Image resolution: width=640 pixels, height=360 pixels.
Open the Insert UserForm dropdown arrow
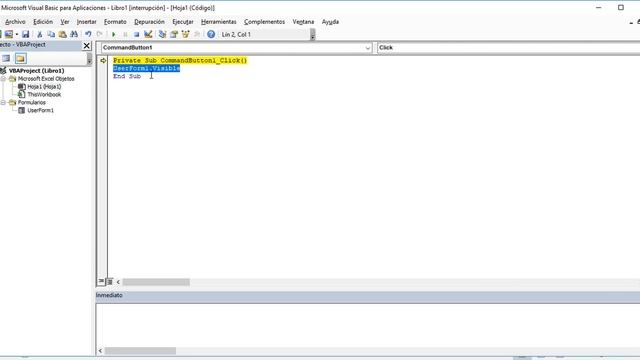17,34
